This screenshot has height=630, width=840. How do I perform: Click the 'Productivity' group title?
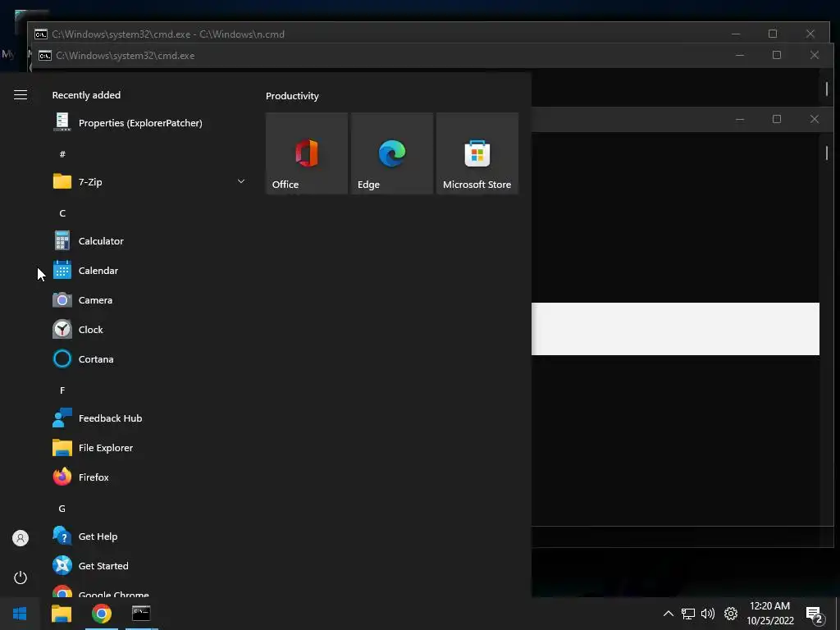point(292,96)
